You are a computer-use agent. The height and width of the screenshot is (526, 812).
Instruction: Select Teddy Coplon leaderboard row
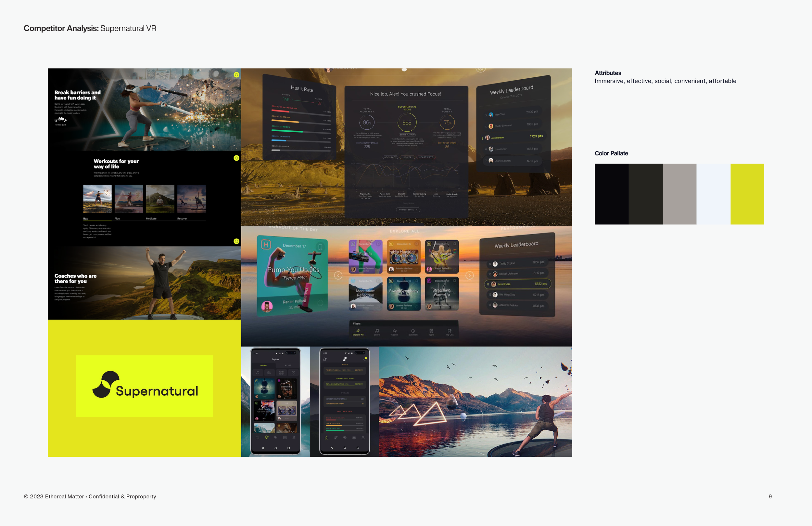click(x=517, y=263)
